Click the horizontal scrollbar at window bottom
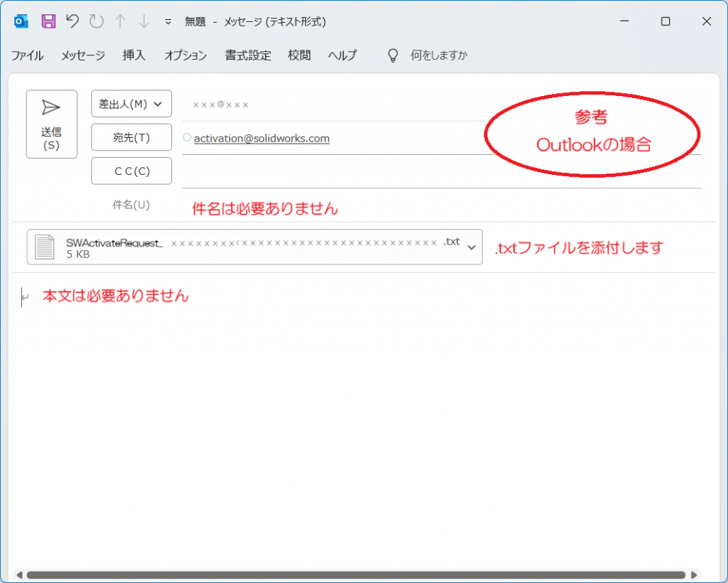 356,575
